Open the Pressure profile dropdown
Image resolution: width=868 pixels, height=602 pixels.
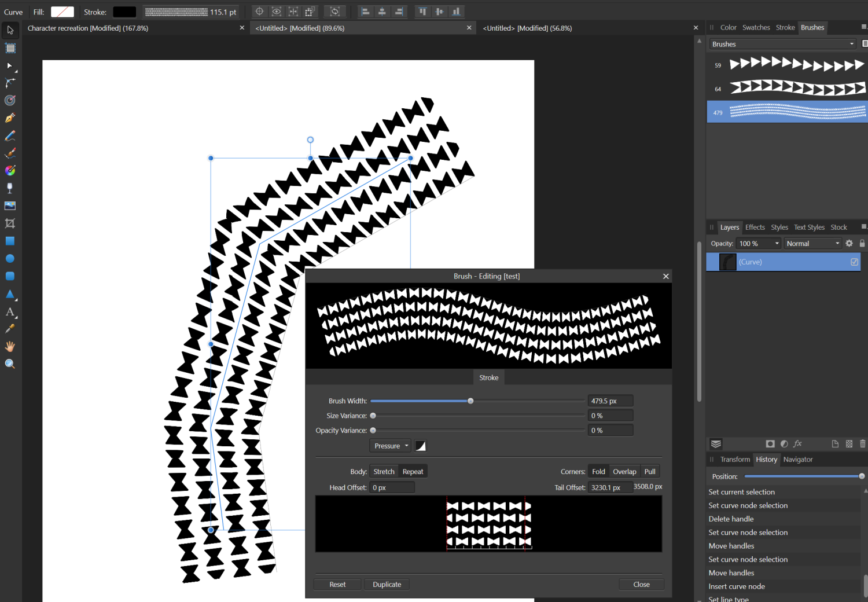(389, 446)
